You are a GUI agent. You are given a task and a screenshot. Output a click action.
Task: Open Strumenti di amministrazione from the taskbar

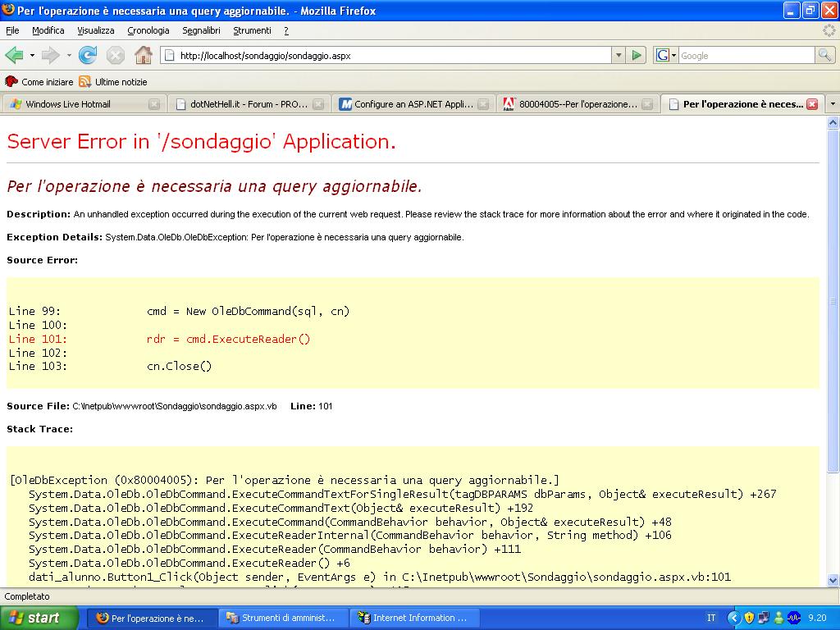tap(284, 619)
